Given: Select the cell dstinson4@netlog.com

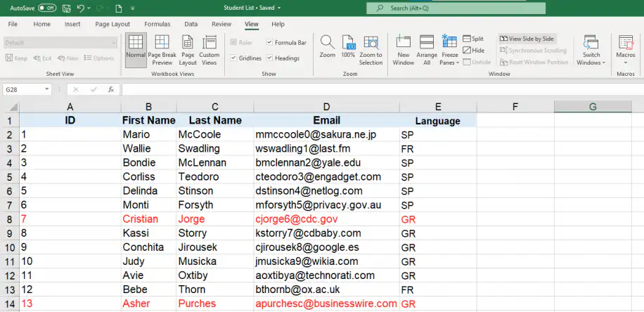Looking at the screenshot, I should tap(326, 191).
